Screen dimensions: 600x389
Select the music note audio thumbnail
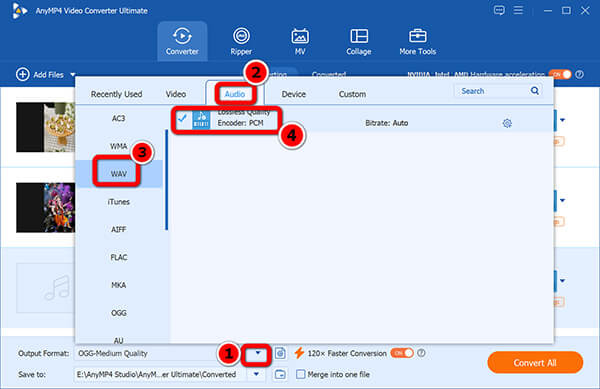tap(46, 288)
